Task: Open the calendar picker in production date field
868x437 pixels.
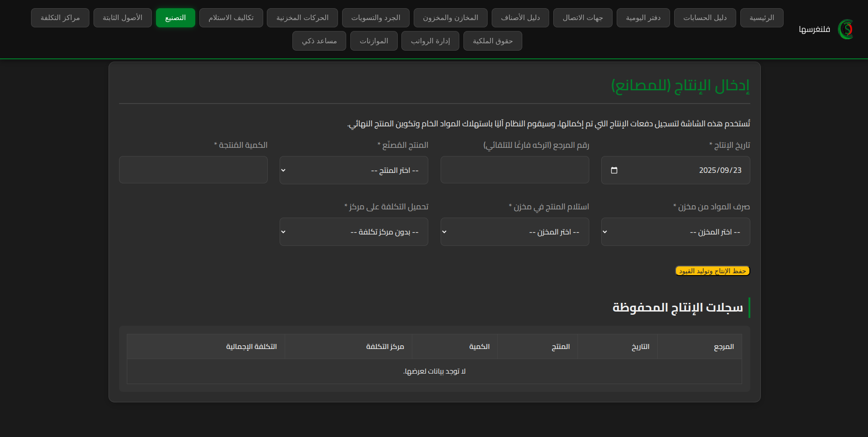Action: coord(614,170)
